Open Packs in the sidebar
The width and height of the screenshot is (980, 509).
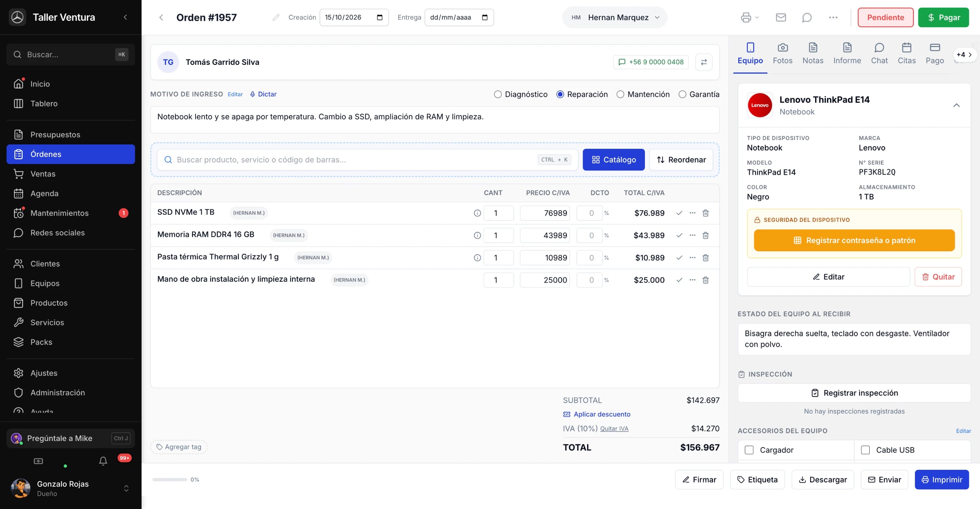click(x=71, y=342)
